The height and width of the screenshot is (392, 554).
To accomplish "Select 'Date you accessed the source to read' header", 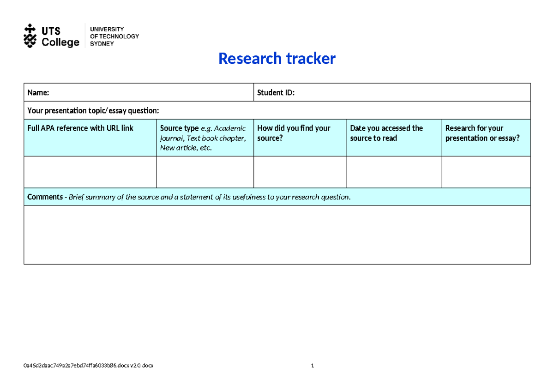I will coord(394,138).
